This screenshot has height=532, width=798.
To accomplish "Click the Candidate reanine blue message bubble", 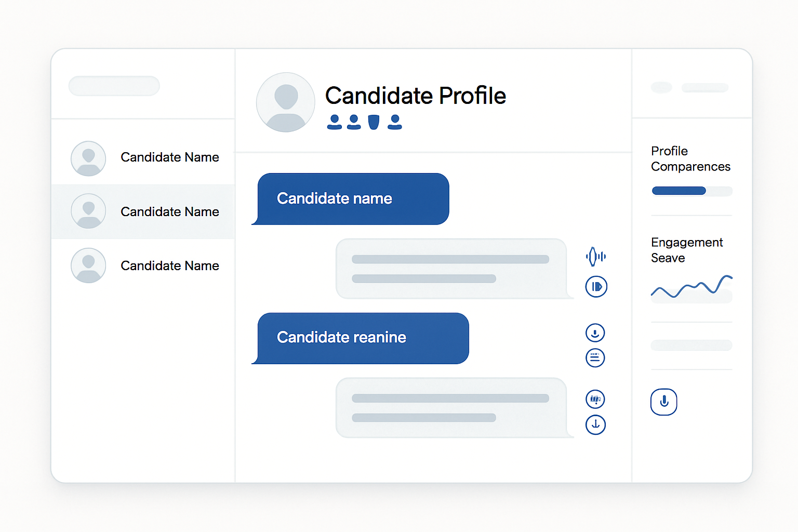I will click(x=361, y=338).
